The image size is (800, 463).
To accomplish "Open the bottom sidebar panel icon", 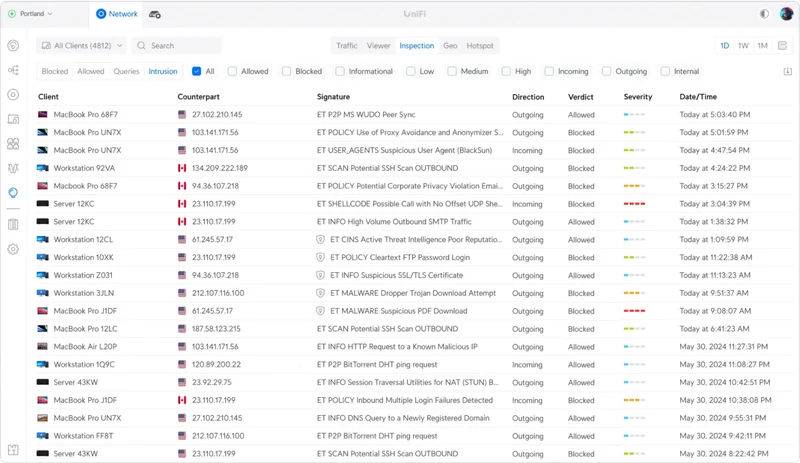I will [x=13, y=450].
